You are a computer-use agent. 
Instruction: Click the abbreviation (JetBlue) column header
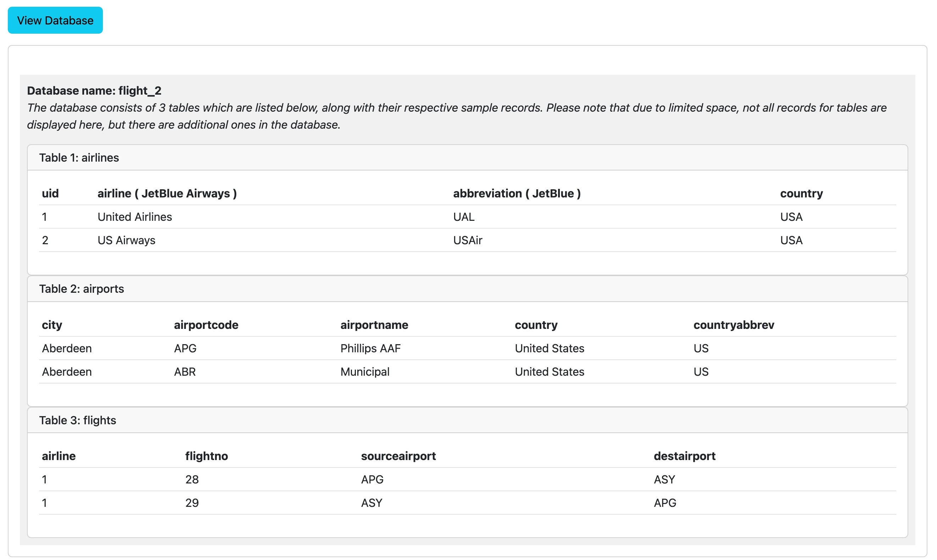tap(517, 194)
